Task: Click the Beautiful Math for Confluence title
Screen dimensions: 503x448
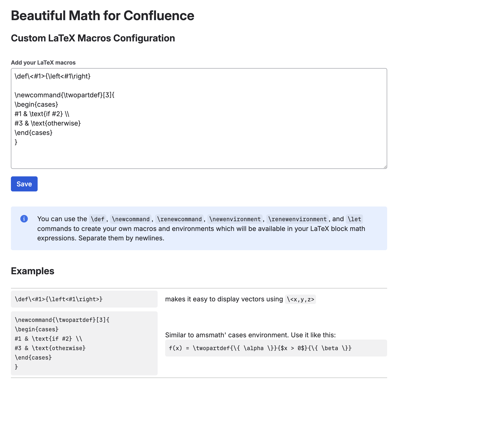Action: [102, 16]
